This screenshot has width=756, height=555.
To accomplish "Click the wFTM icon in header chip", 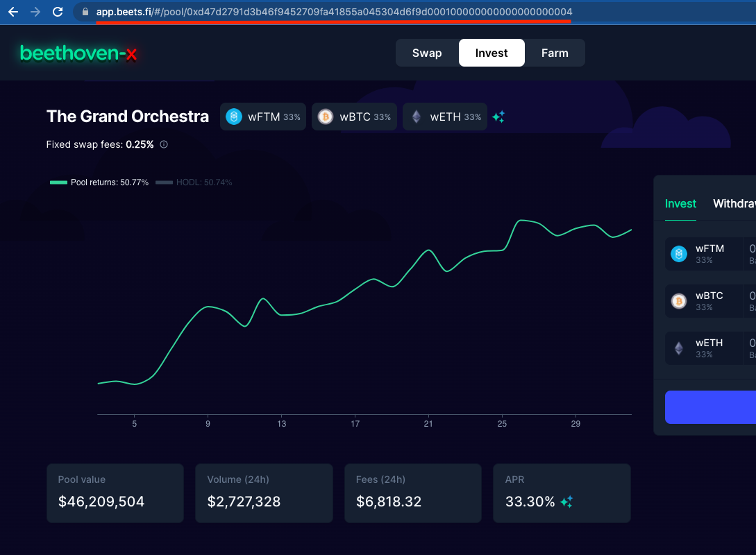I will [x=234, y=117].
